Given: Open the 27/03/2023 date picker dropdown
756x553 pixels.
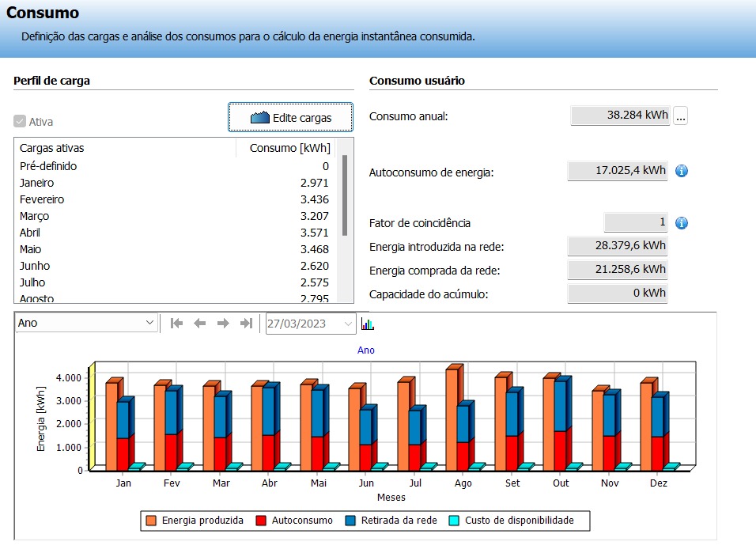Looking at the screenshot, I should (x=349, y=324).
